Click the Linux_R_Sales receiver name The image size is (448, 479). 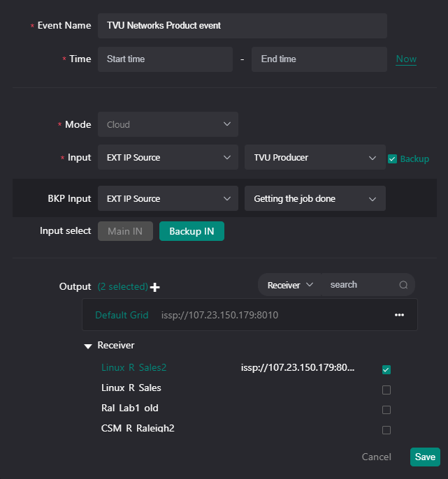click(x=131, y=388)
